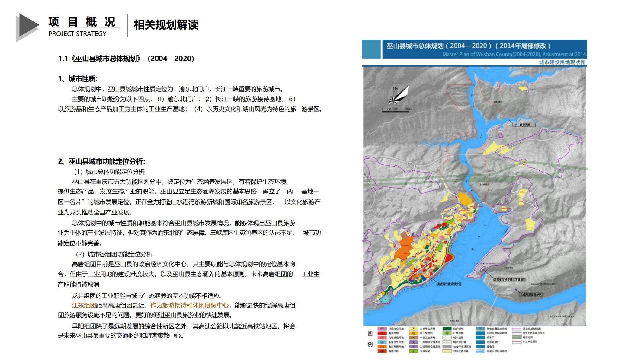Click the 原总规规划范围 purple line legend symbol
644x362 pixels.
point(517,329)
